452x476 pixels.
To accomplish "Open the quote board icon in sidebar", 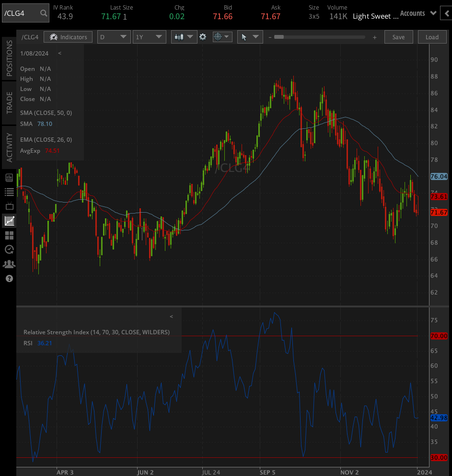I will (x=9, y=178).
